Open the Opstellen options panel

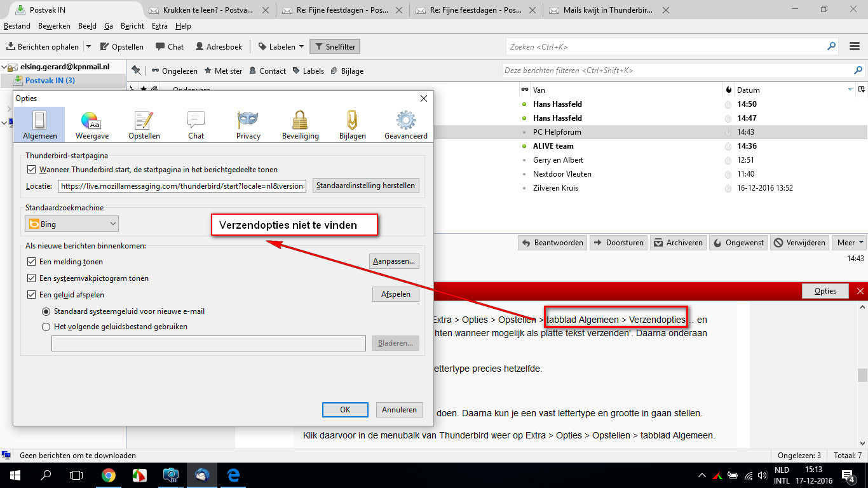click(x=144, y=125)
